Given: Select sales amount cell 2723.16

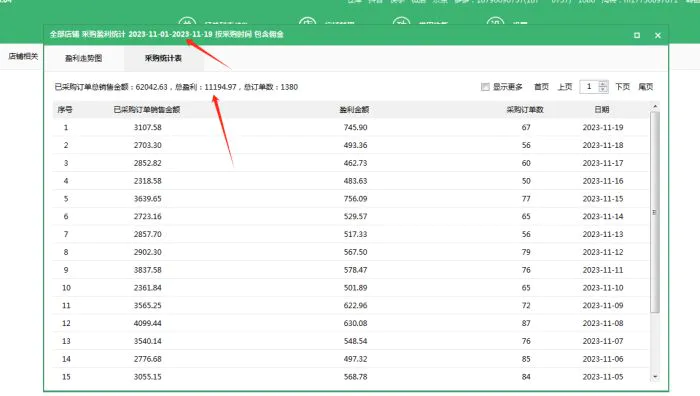Looking at the screenshot, I should [147, 217].
